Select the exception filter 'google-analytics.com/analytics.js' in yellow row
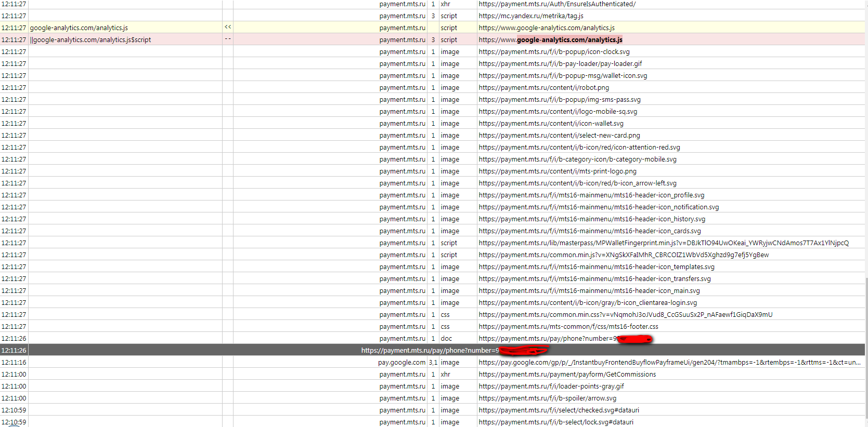This screenshot has height=427, width=868. [79, 28]
